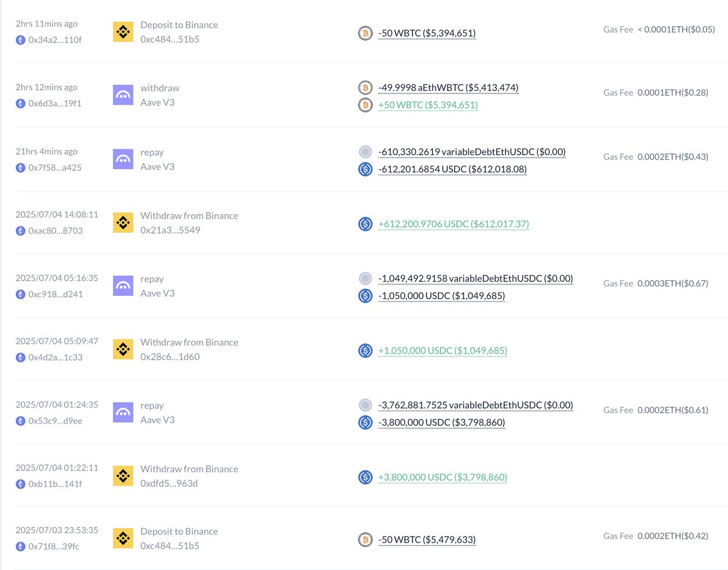This screenshot has height=570, width=728.
Task: Click gas fee 0.0003ETH($0.67)
Action: 673,283
